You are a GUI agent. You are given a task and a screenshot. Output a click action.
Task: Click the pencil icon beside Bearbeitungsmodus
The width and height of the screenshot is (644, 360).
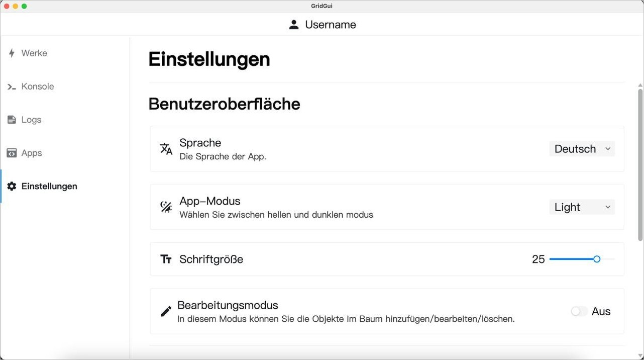click(166, 312)
